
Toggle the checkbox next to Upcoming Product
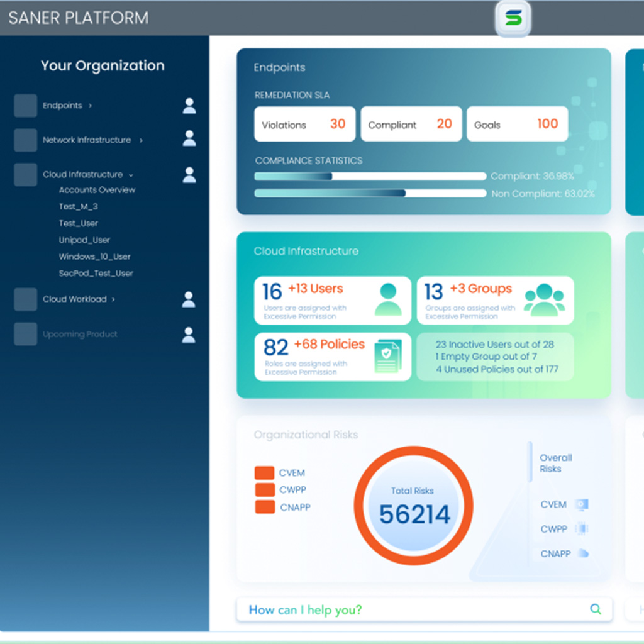point(26,334)
